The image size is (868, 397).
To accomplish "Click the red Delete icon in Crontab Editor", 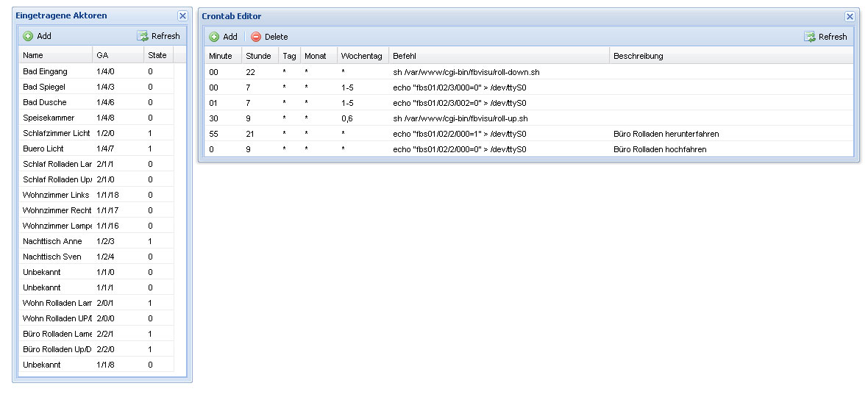I will [x=256, y=37].
